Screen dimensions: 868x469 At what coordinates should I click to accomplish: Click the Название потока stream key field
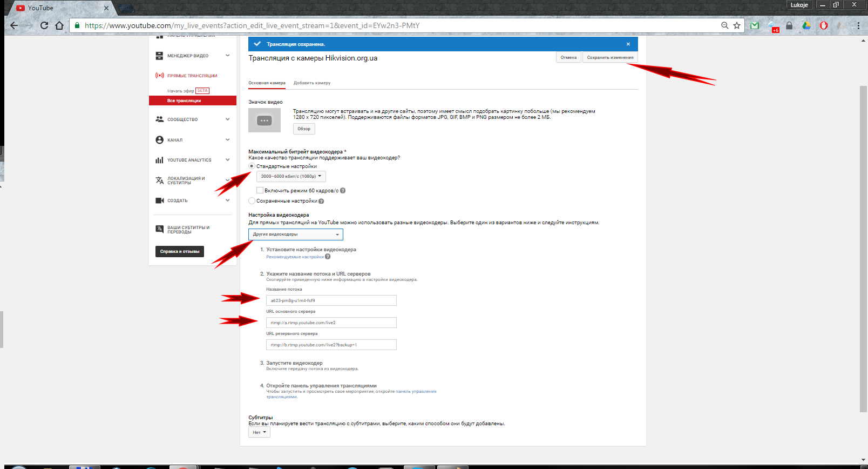(x=331, y=300)
